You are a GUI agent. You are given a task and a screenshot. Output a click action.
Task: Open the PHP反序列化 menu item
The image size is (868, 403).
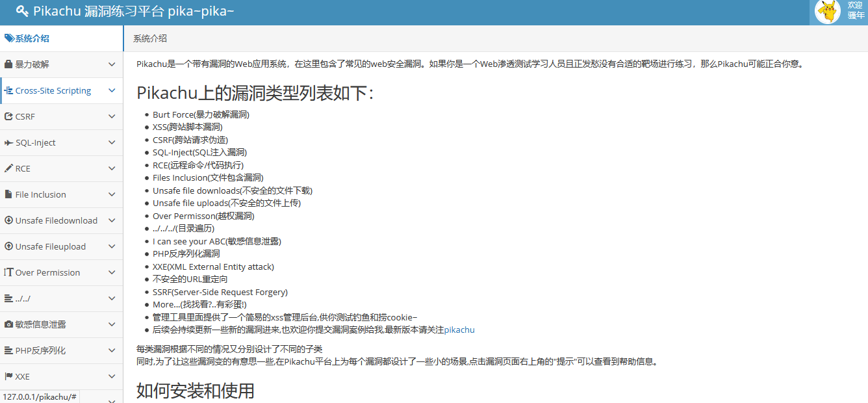click(61, 350)
